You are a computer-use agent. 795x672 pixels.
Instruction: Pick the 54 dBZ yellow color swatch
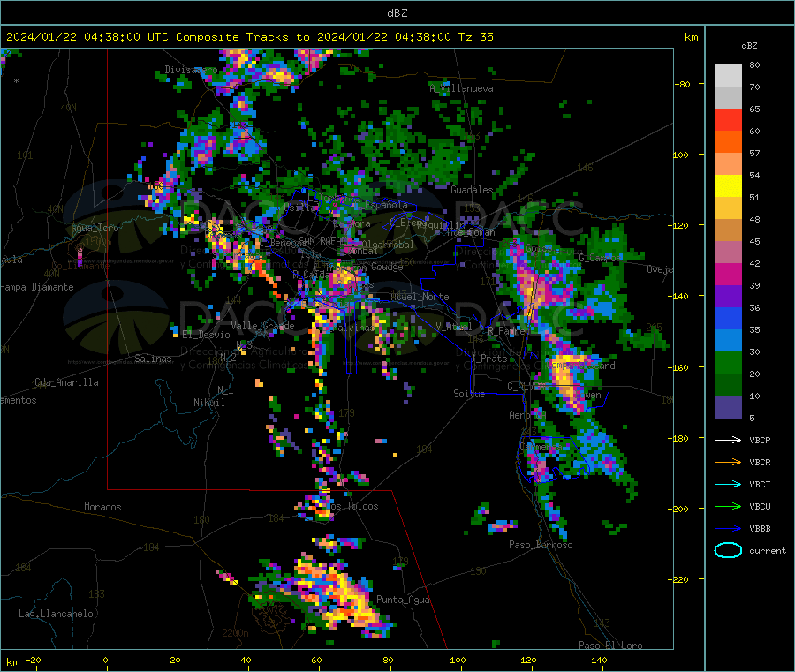point(728,186)
